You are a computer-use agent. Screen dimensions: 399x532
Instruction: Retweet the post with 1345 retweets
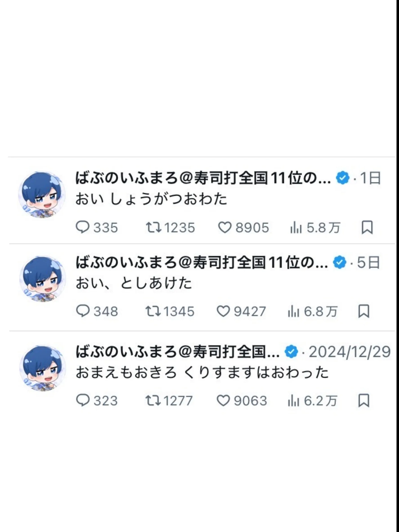(170, 311)
